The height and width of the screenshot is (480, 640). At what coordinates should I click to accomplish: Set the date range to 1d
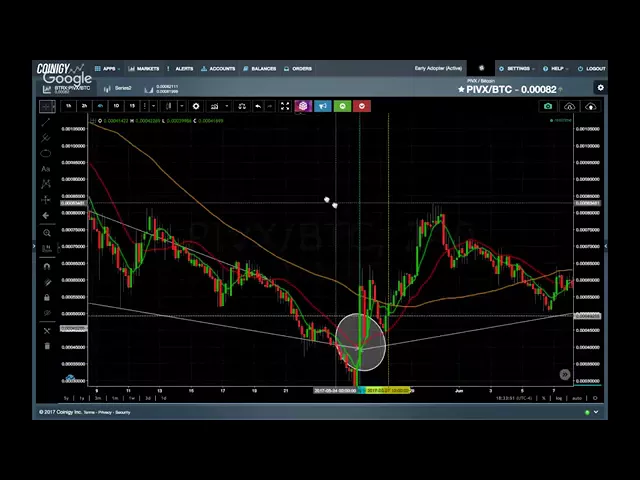(x=163, y=398)
